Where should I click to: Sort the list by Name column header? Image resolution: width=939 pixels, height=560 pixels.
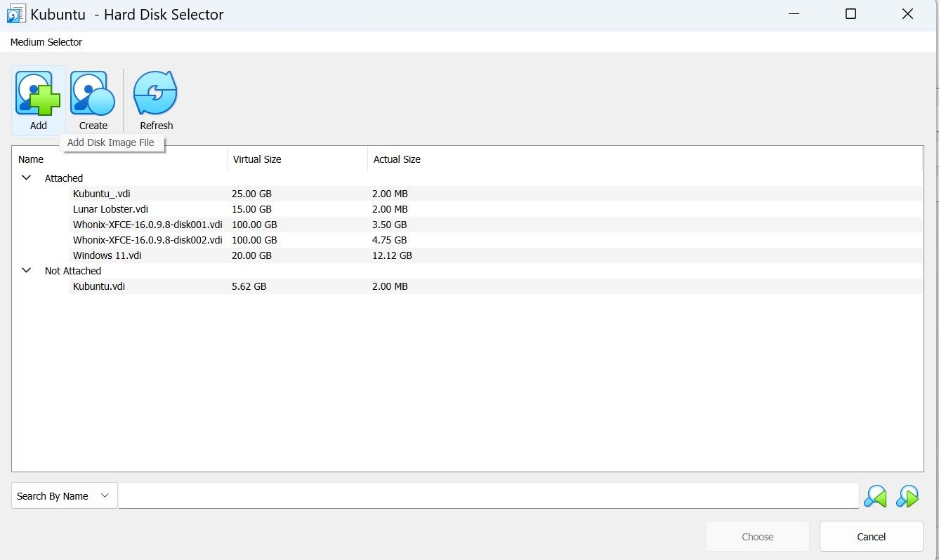pyautogui.click(x=31, y=159)
